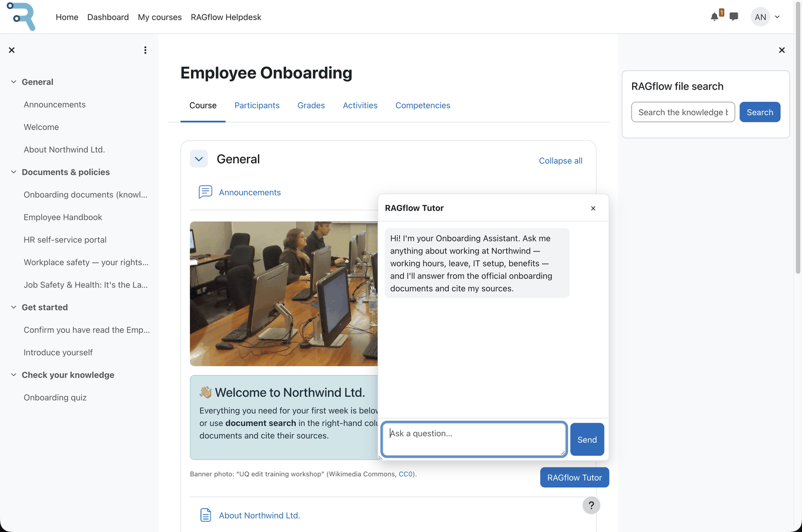802x532 pixels.
Task: Switch to the Competencies tab
Action: click(x=423, y=105)
